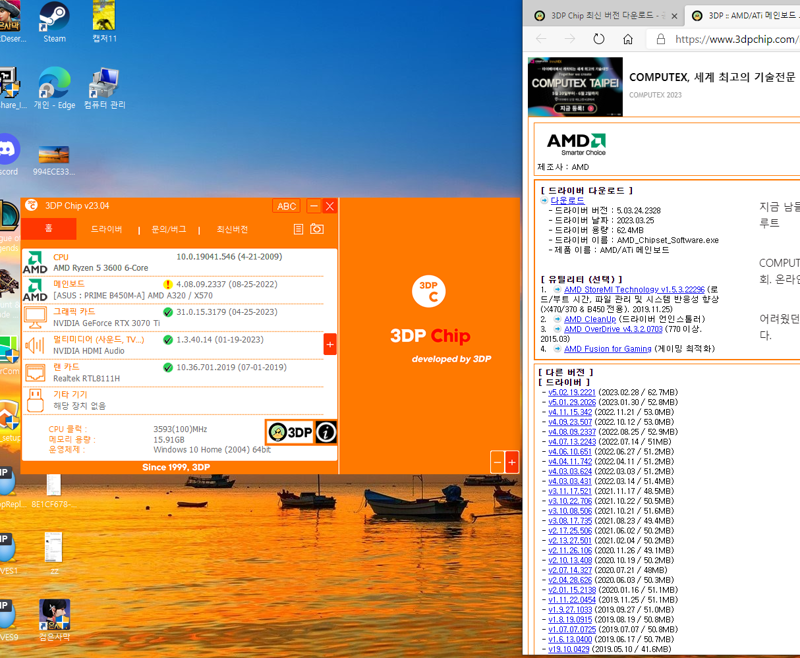This screenshot has height=658, width=800.
Task: Click the AMD logo beside the CPU entry
Action: tap(35, 262)
